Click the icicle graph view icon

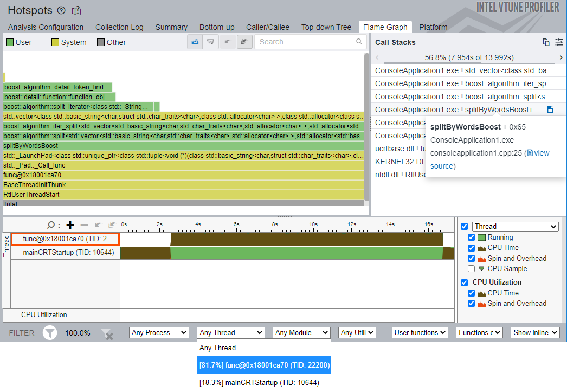[210, 42]
